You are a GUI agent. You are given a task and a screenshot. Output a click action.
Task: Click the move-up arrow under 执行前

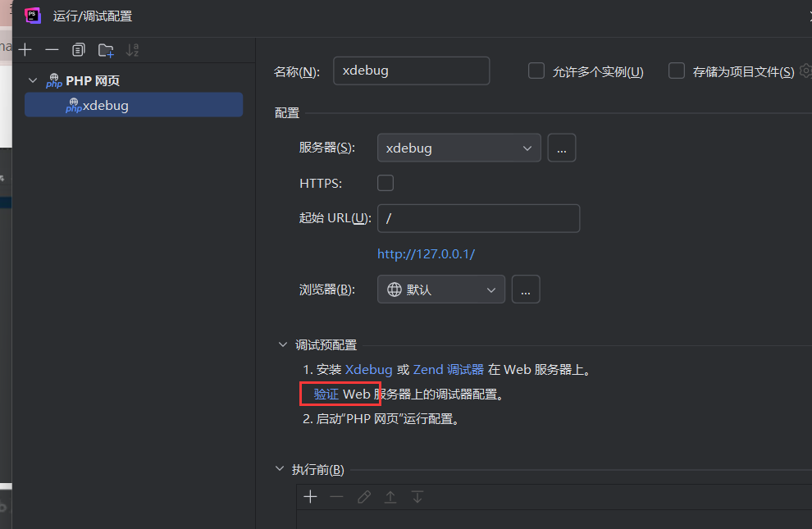[390, 496]
